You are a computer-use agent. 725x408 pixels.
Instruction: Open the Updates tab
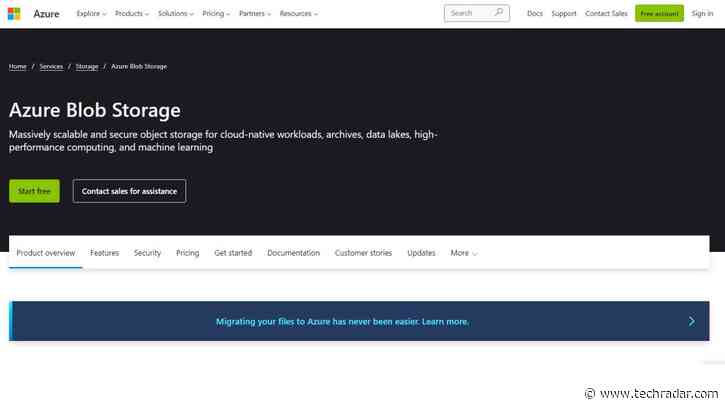421,253
